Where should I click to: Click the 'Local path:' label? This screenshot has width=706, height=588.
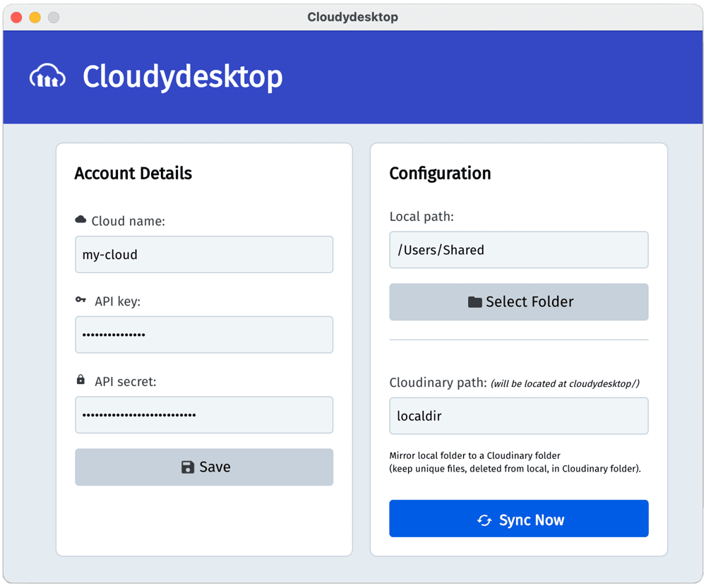(x=421, y=217)
